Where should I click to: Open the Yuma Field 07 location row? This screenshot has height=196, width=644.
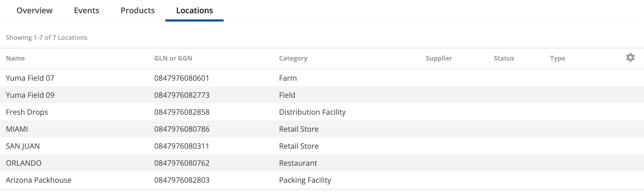coord(322,78)
